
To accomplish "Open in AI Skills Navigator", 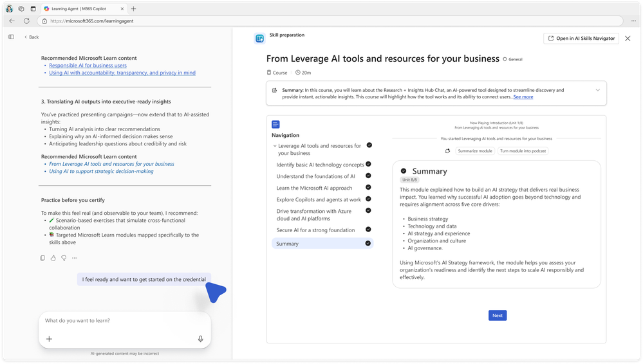I will pyautogui.click(x=581, y=38).
